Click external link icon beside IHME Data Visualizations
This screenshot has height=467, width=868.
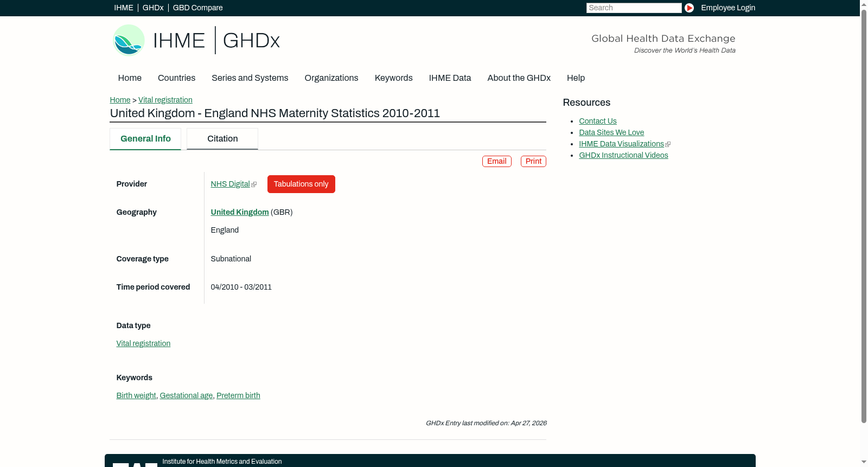[x=668, y=144]
